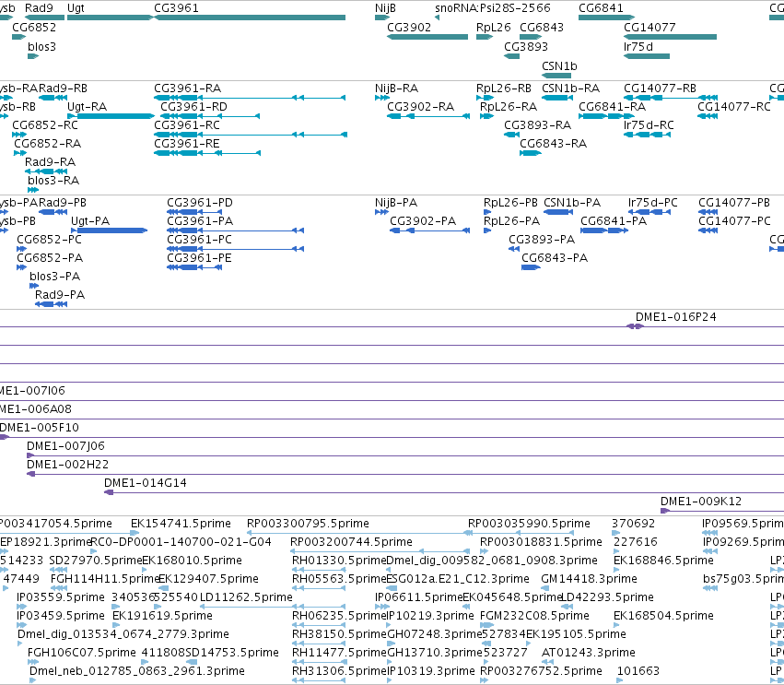Click the CG3961-RA transcript label
Screen dimensions: 784x685
point(188,89)
